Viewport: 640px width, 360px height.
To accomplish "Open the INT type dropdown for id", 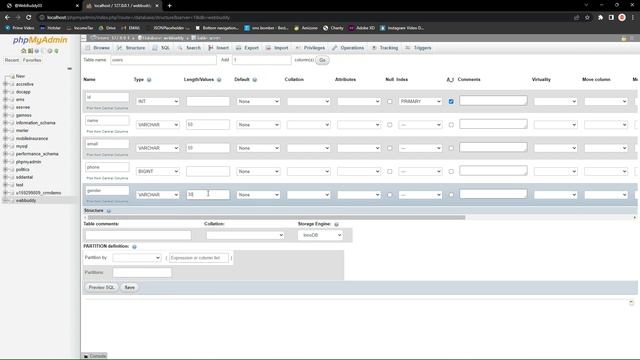I will [158, 101].
